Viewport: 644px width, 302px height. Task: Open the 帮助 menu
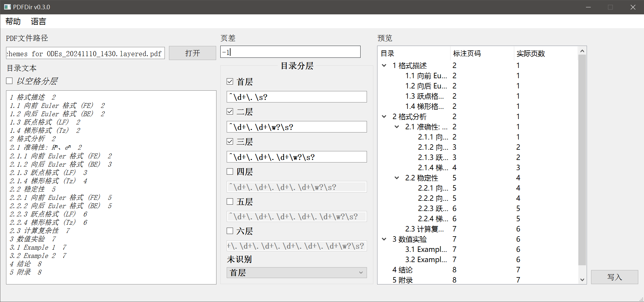pyautogui.click(x=13, y=21)
